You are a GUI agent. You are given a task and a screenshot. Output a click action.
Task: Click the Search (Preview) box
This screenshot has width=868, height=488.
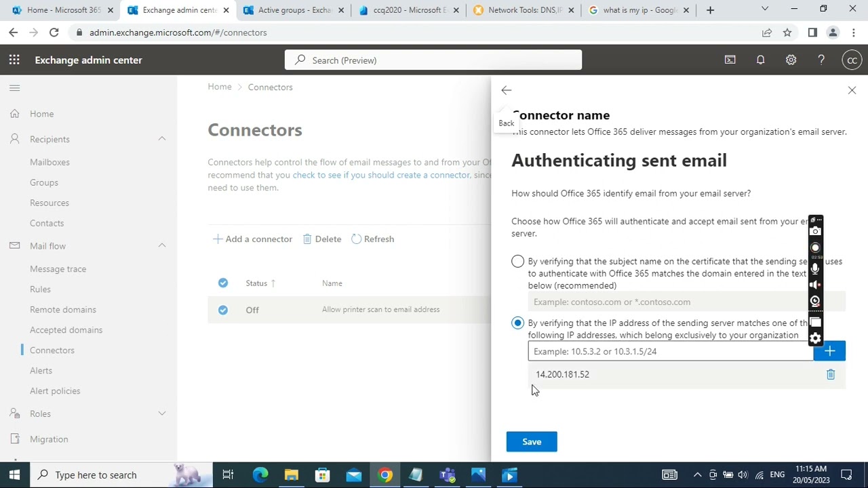[x=433, y=60]
